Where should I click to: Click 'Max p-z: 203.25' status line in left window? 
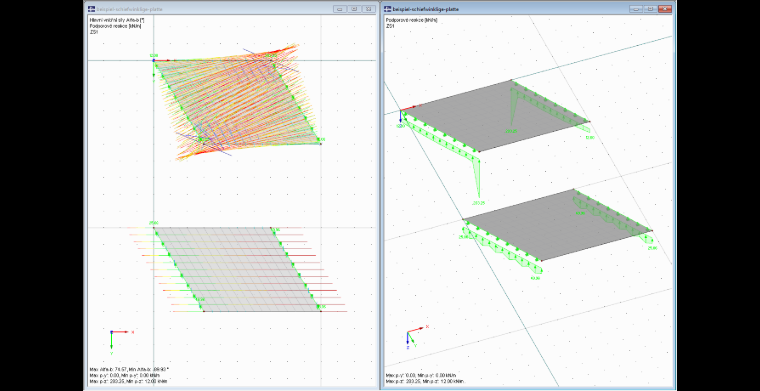click(x=128, y=381)
